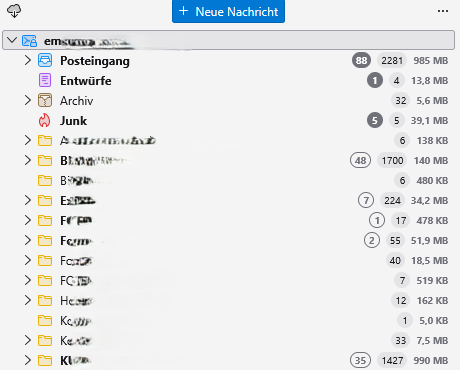Click the unread badge 88 on Posteingang

pos(361,60)
